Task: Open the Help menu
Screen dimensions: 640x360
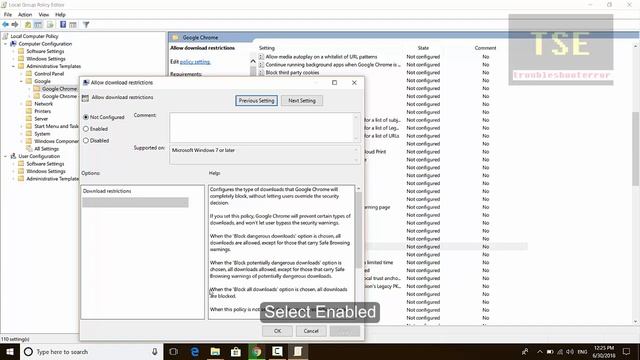Action: point(60,14)
